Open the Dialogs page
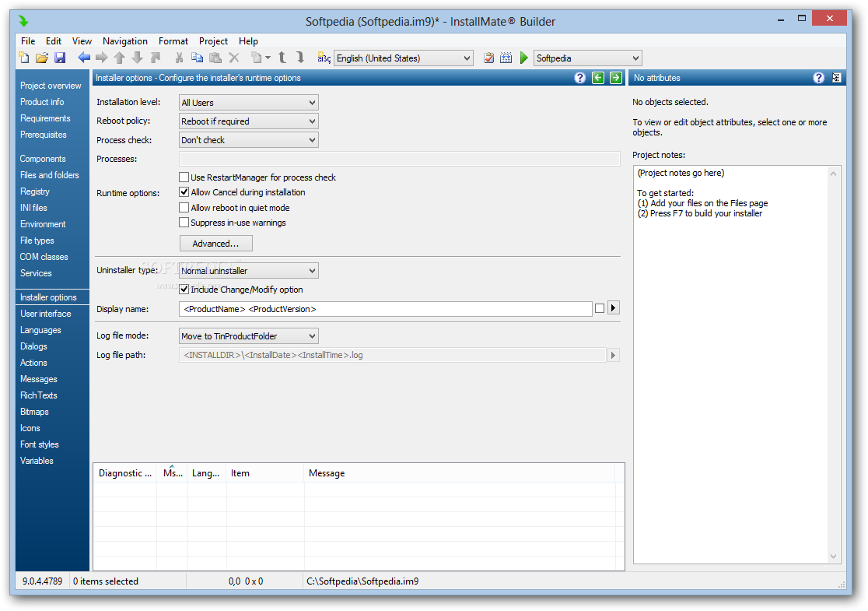Image resolution: width=868 pixels, height=611 pixels. click(x=33, y=346)
